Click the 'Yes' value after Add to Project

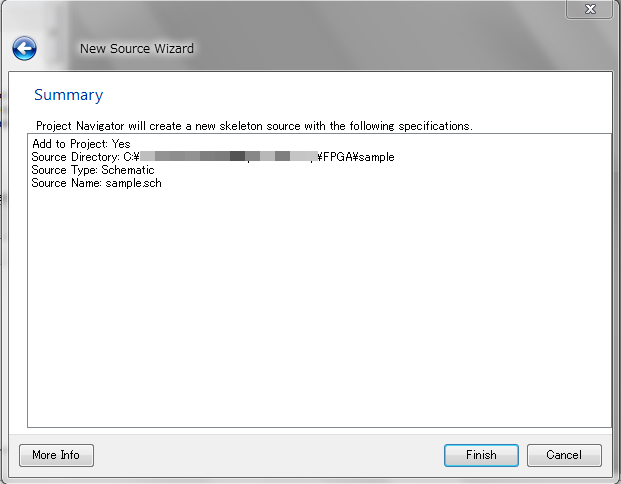121,144
